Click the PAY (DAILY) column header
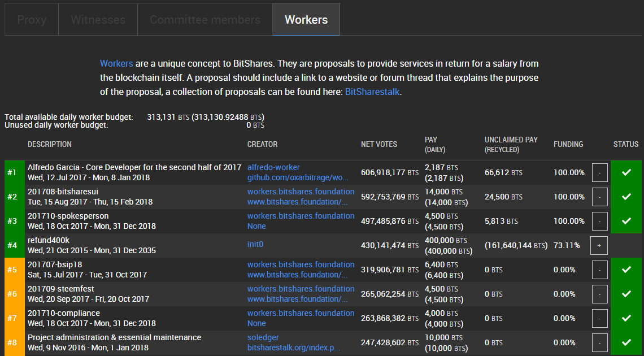 point(436,145)
